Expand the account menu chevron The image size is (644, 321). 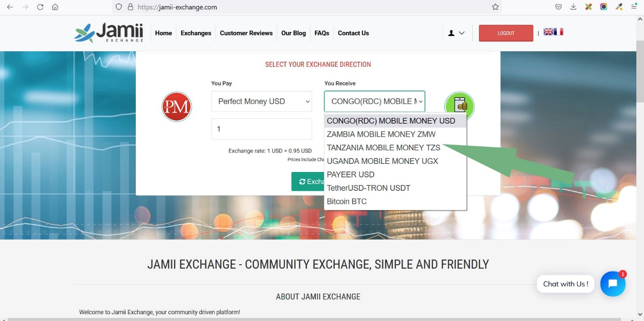coord(461,33)
